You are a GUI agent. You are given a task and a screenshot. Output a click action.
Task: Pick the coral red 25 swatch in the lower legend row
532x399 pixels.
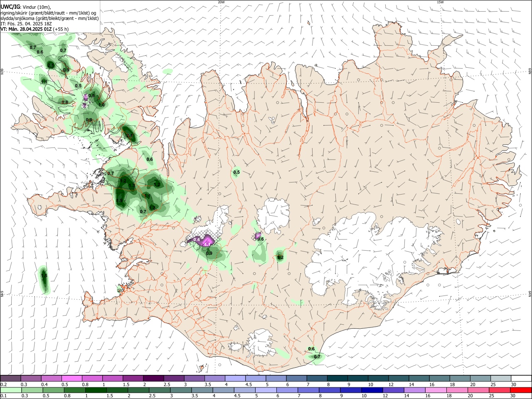pyautogui.click(x=500, y=390)
